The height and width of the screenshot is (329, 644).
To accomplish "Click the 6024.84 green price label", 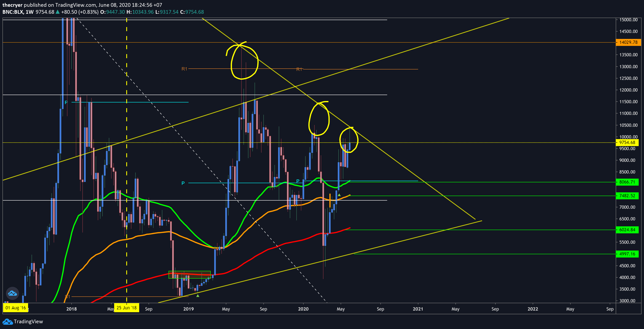I will pos(627,230).
